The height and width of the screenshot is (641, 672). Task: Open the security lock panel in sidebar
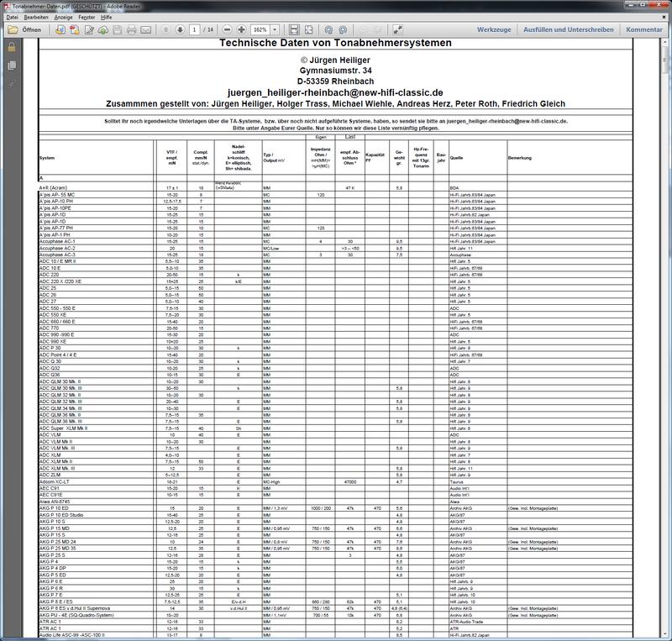[12, 47]
